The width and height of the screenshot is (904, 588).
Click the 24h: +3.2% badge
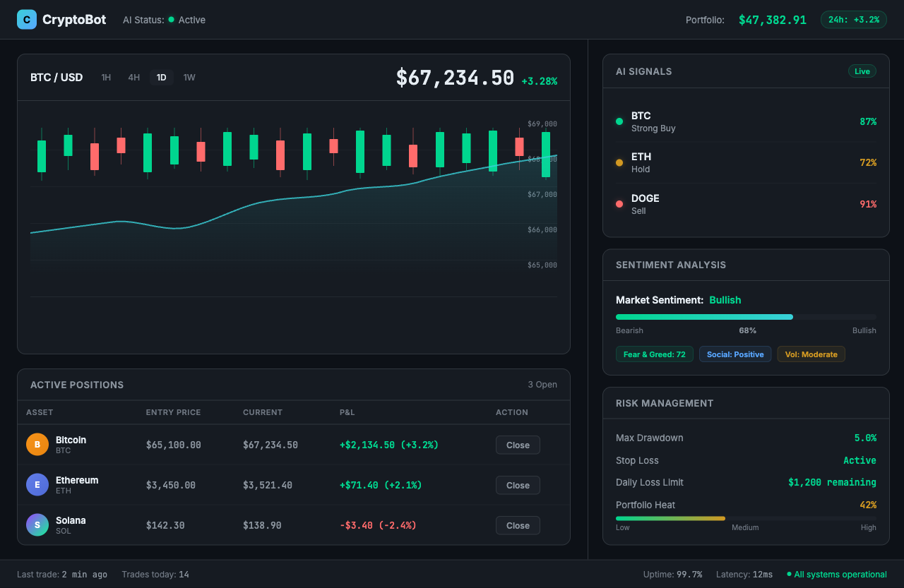pyautogui.click(x=854, y=20)
